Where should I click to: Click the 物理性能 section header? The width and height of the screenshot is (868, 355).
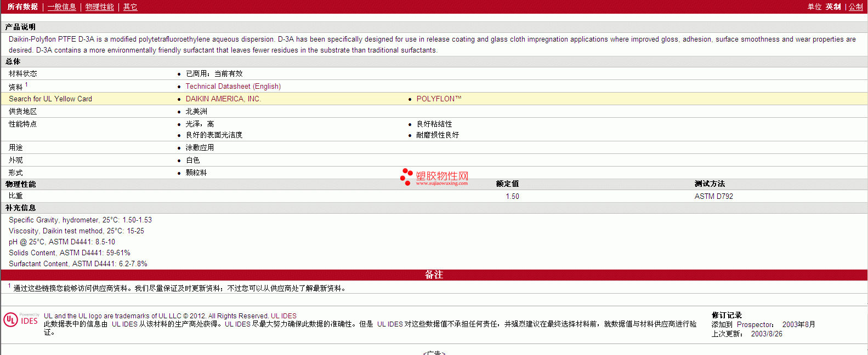(x=21, y=185)
